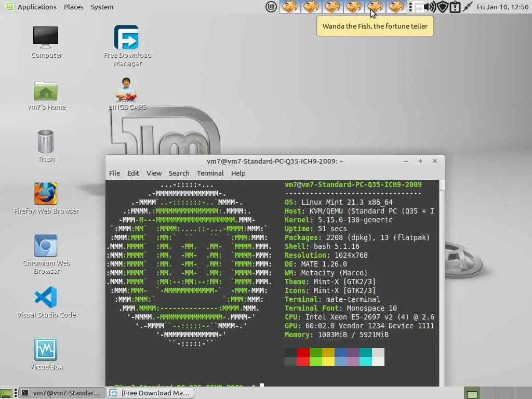Click the terminal window title bar

coord(275,161)
